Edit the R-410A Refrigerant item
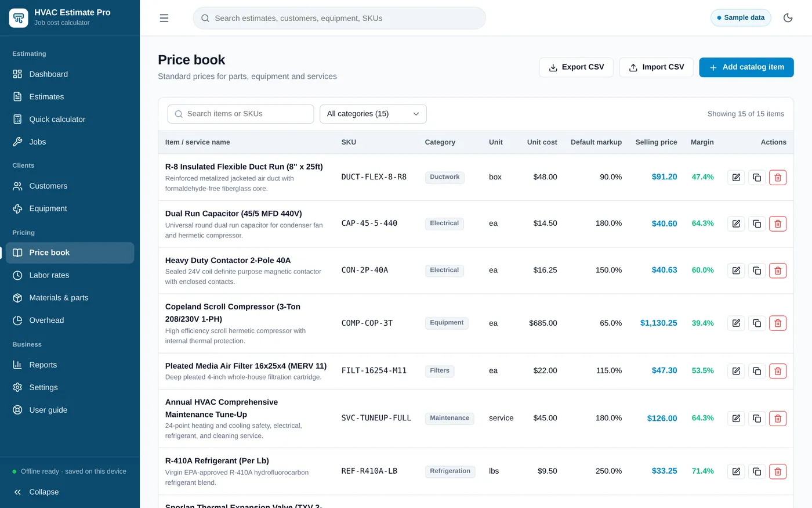 736,471
